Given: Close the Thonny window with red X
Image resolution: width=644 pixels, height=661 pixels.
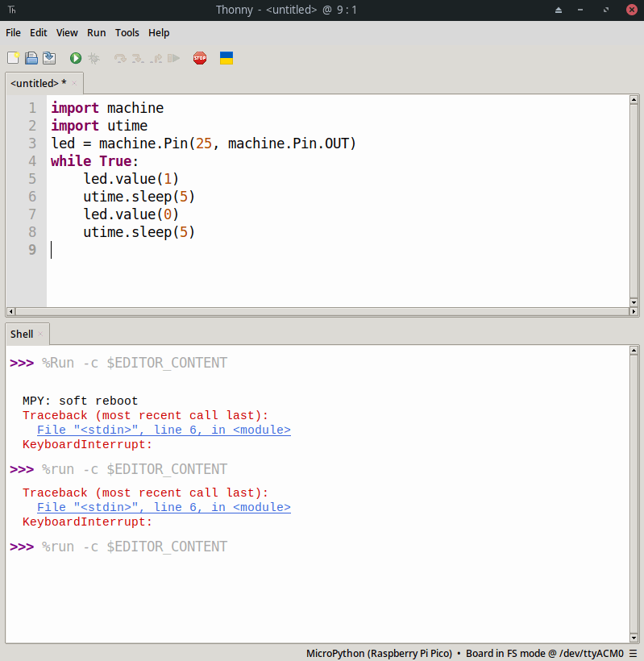Looking at the screenshot, I should click(632, 10).
